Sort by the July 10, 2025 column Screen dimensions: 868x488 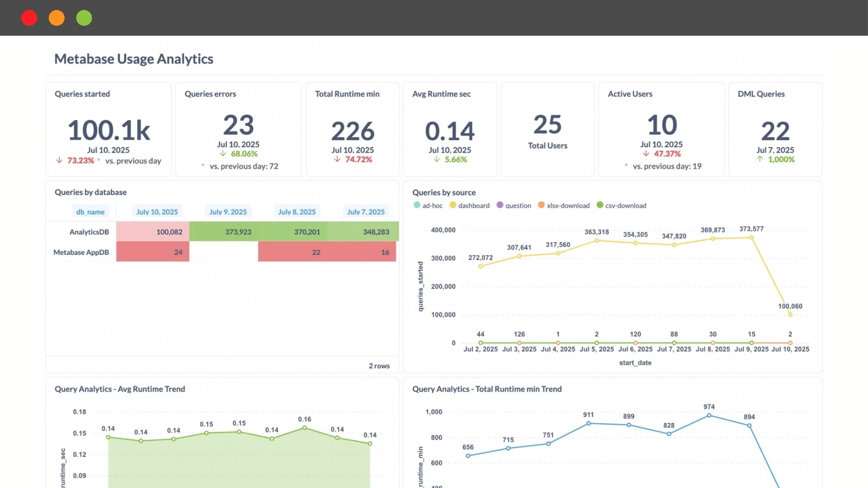[x=157, y=212]
